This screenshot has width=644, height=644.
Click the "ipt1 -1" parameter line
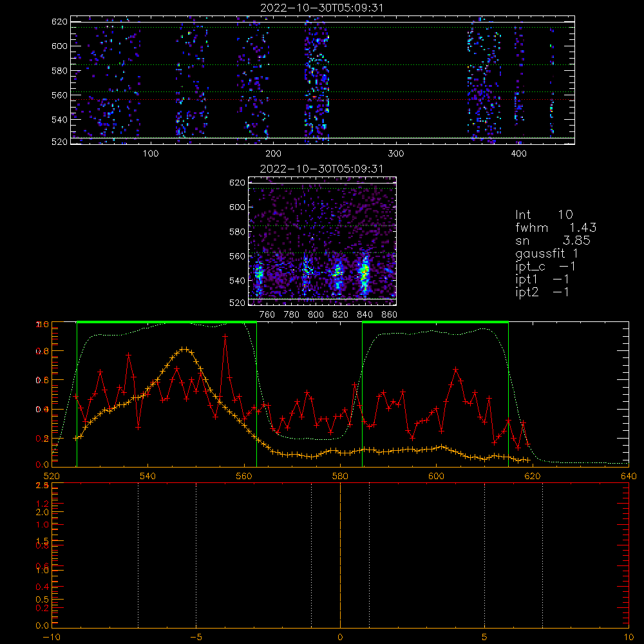[542, 279]
